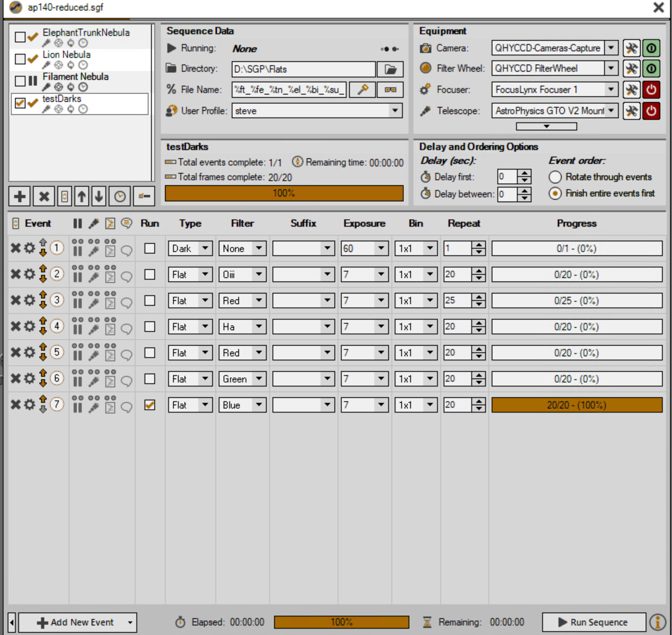672x635 pixels.
Task: Open Exposure dropdown showing 60
Action: click(x=381, y=248)
